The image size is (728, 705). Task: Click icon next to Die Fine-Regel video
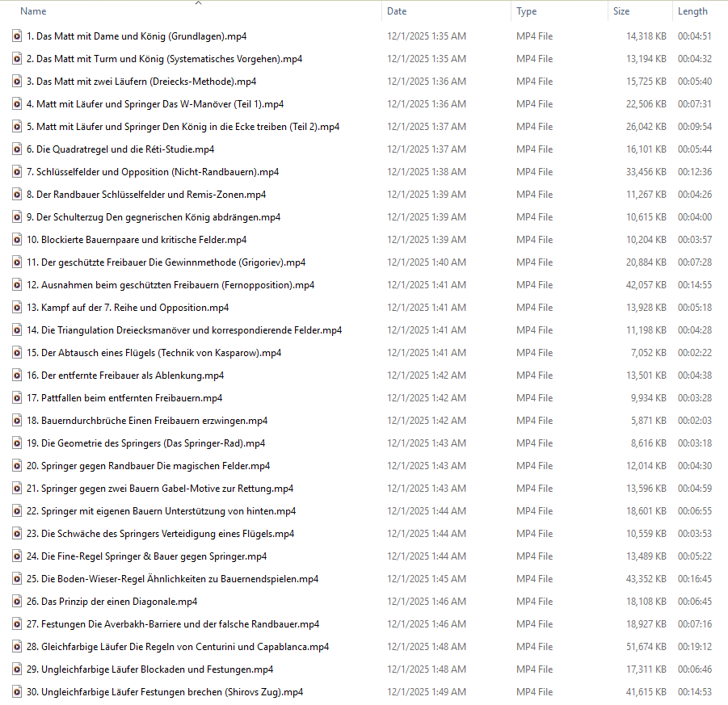17,556
